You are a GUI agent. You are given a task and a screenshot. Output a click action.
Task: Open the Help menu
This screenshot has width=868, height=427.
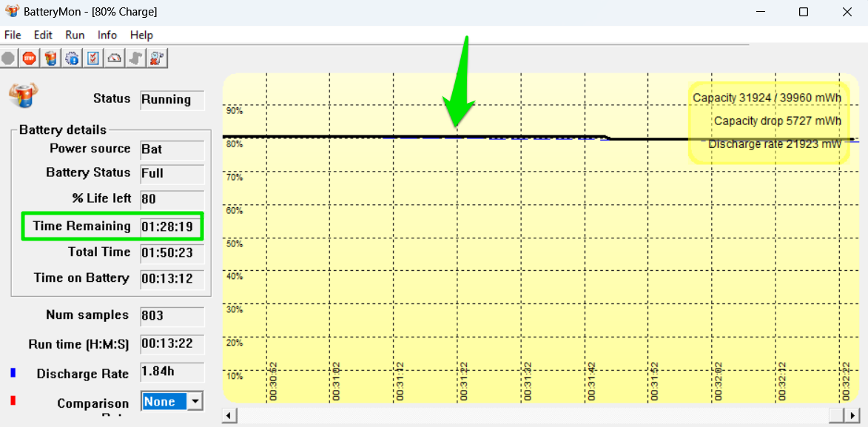pos(142,35)
